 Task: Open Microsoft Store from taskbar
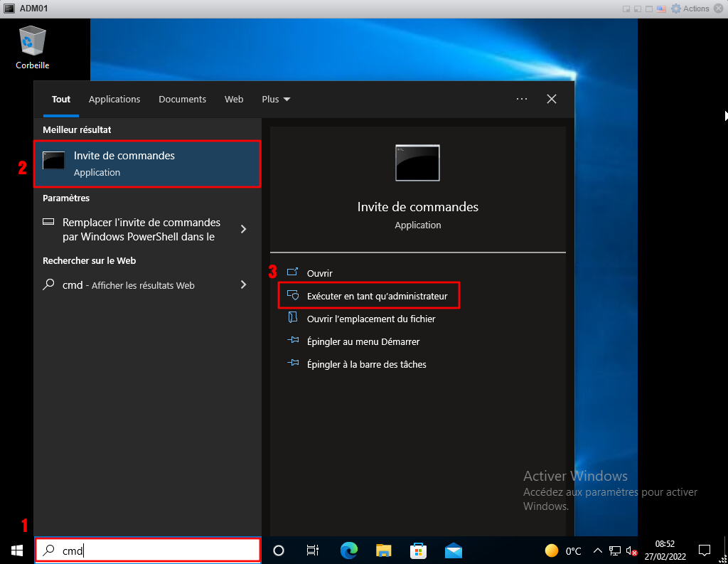tap(419, 550)
